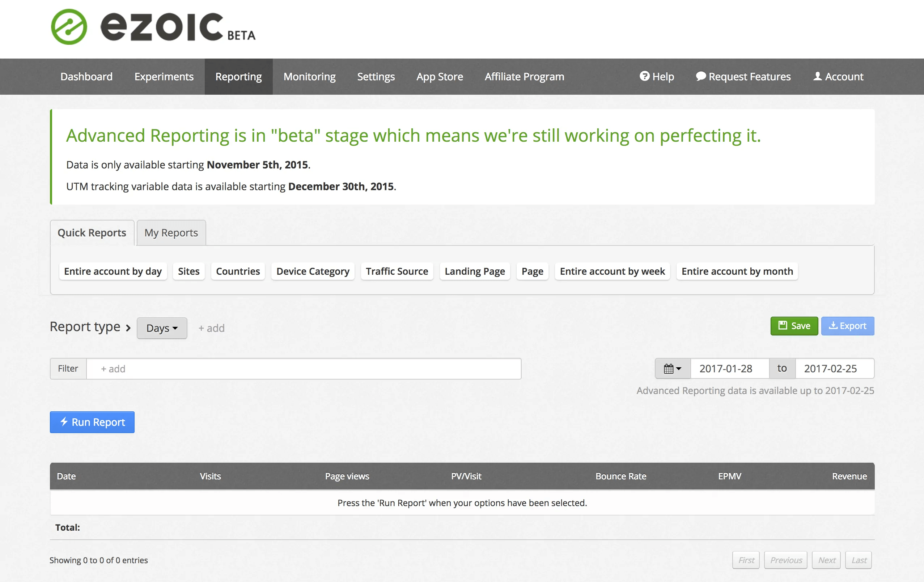This screenshot has width=924, height=582.
Task: Click the Reporting menu item
Action: pos(238,76)
